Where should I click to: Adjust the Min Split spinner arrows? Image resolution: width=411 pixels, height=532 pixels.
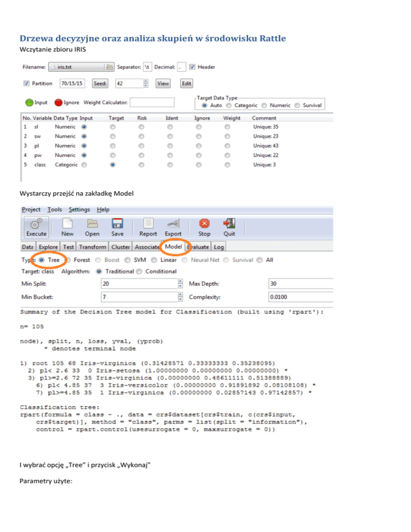(180, 284)
